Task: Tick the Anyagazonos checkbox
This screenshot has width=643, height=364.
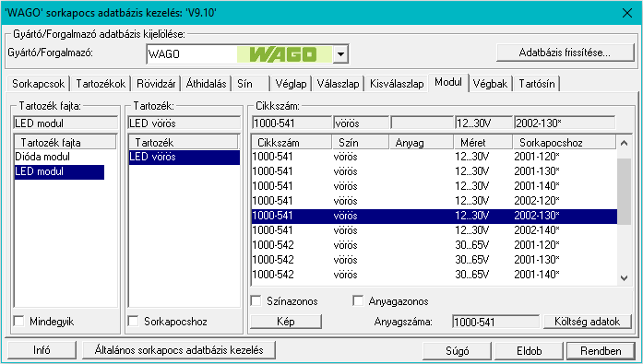Action: tap(358, 301)
